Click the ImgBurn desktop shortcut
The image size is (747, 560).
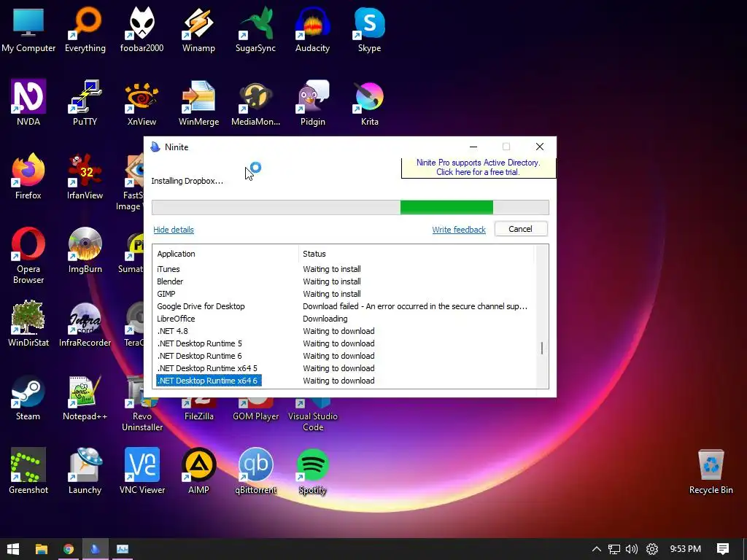pos(85,251)
